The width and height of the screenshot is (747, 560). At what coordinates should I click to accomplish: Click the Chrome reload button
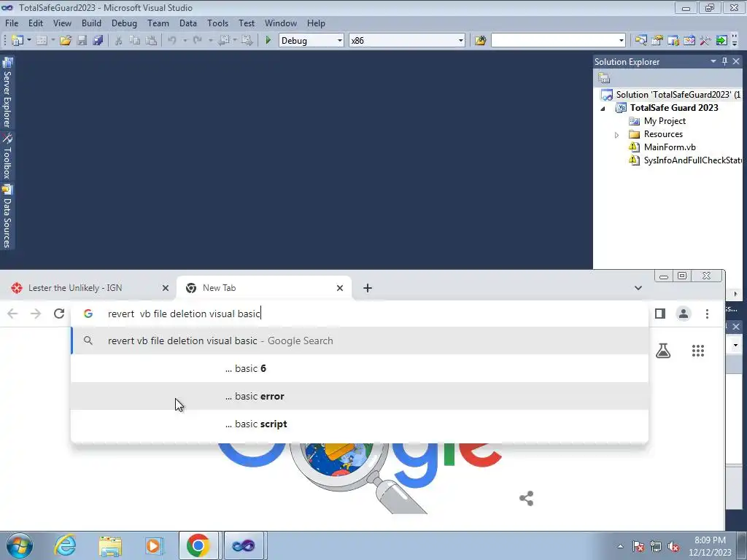[59, 314]
